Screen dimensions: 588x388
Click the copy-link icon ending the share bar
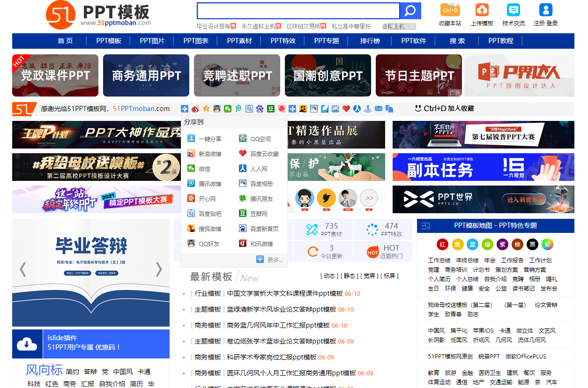(x=389, y=109)
